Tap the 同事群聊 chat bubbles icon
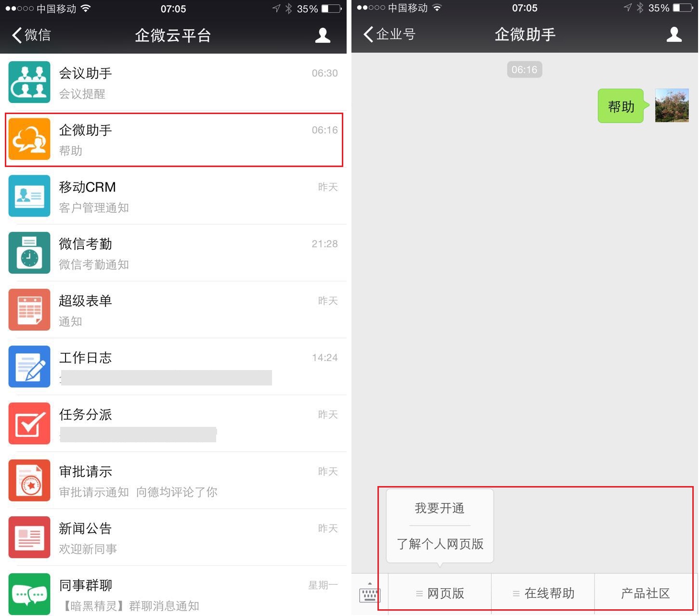700x616 pixels. [x=29, y=594]
